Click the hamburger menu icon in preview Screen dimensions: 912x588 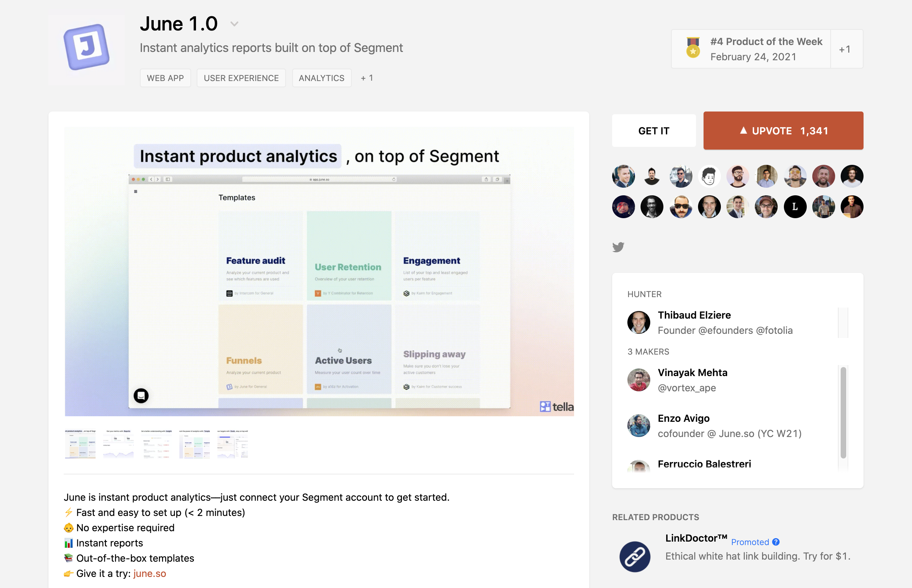click(135, 191)
